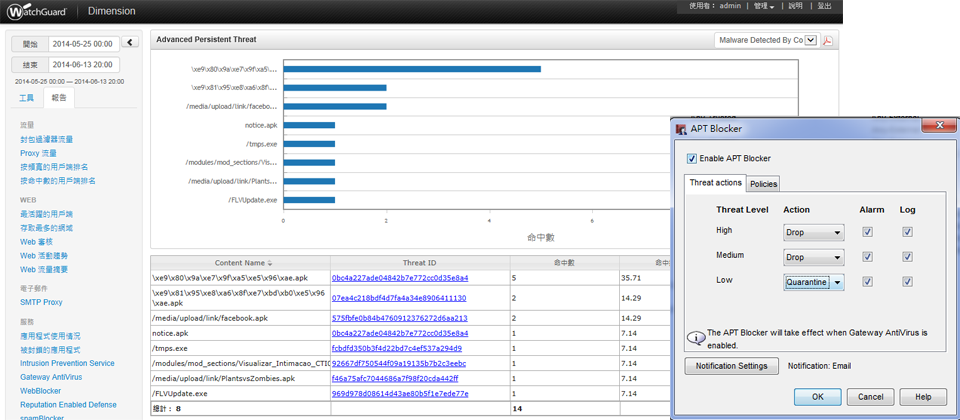Image resolution: width=960 pixels, height=420 pixels.
Task: Open the Low threat level Quarantine dropdown
Action: [x=814, y=282]
